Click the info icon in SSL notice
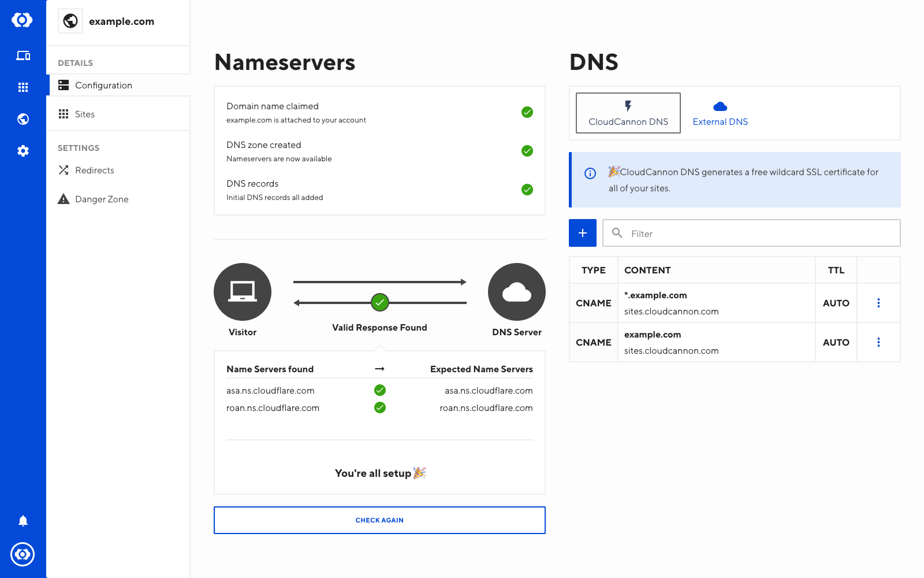Screen dimensions: 924x578 [590, 173]
